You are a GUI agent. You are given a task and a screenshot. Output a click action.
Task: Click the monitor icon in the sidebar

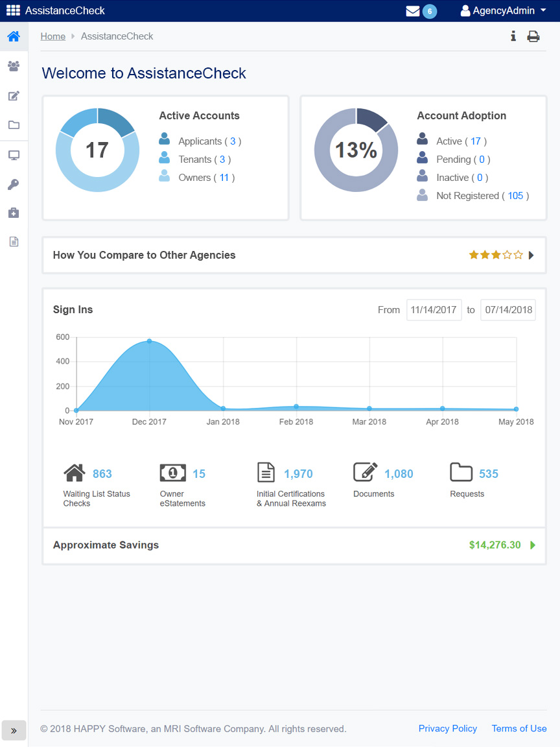pos(14,156)
